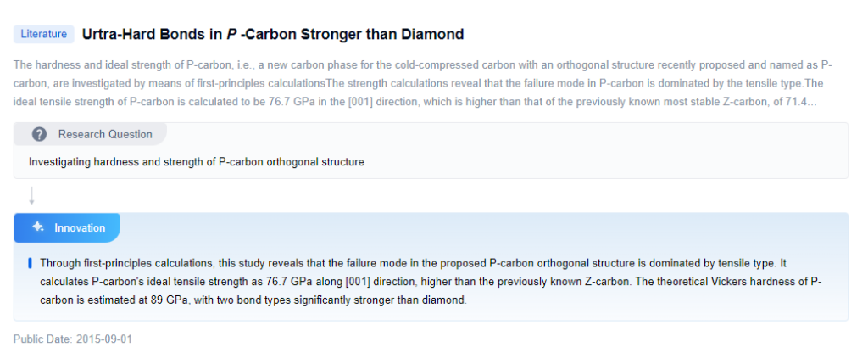
Task: Click the blue vertical bar beside Innovation text
Action: pyautogui.click(x=31, y=263)
